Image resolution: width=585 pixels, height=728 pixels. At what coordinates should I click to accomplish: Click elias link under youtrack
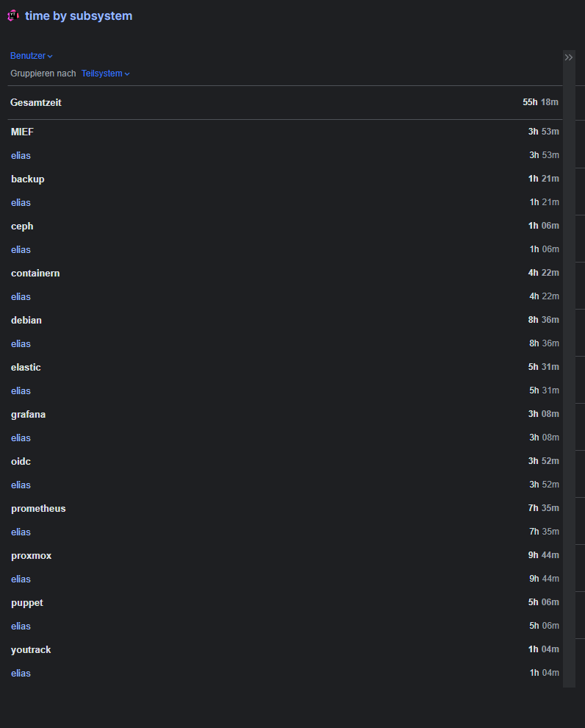click(21, 674)
